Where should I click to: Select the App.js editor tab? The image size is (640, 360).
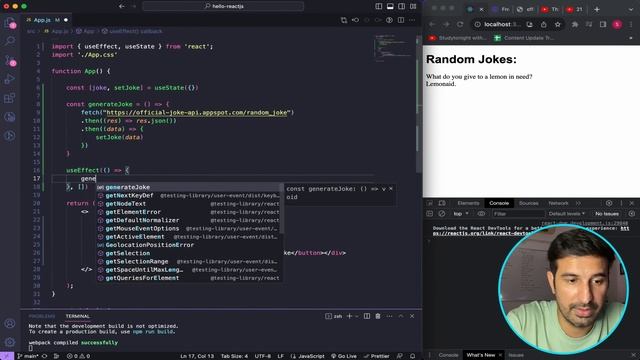point(46,20)
